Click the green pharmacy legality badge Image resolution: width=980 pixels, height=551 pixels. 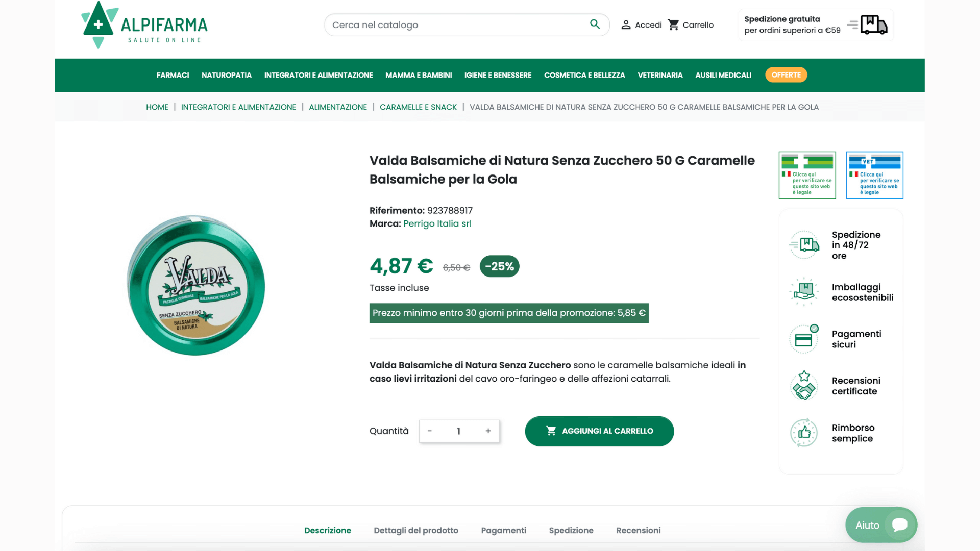point(807,175)
